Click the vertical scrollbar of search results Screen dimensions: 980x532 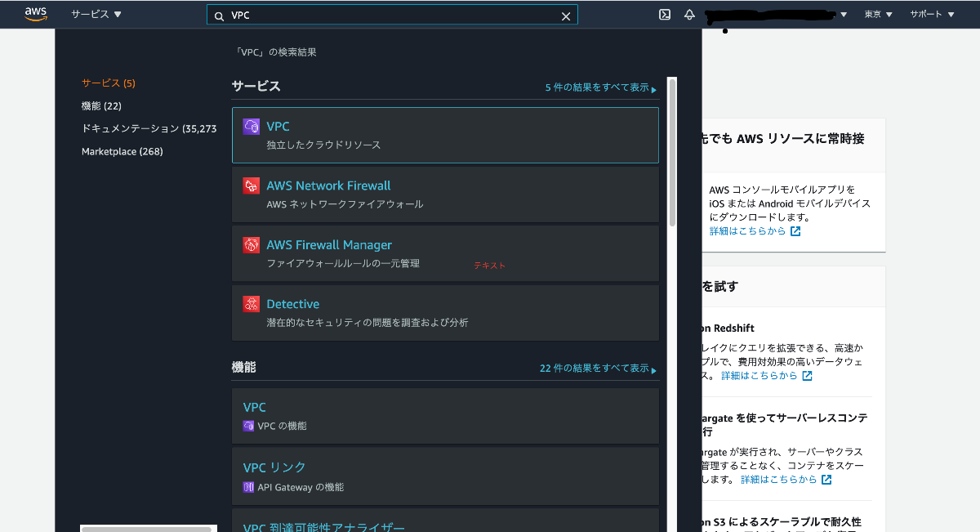pos(672,151)
